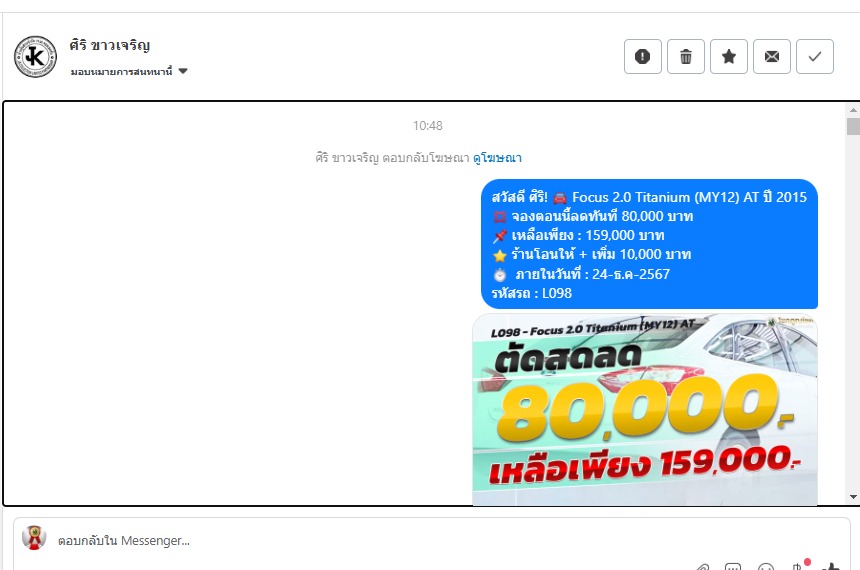Image resolution: width=860 pixels, height=570 pixels.
Task: Mark conversation as done with checkmark
Action: 814,57
